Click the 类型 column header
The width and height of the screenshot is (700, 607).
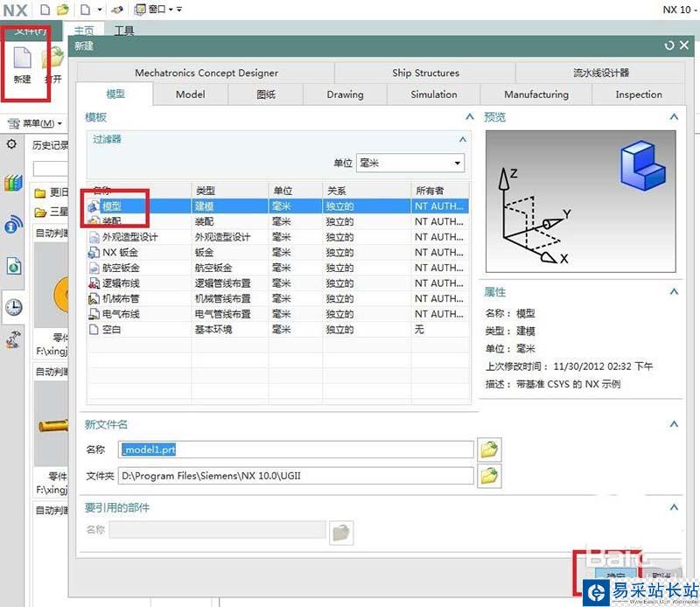point(230,191)
